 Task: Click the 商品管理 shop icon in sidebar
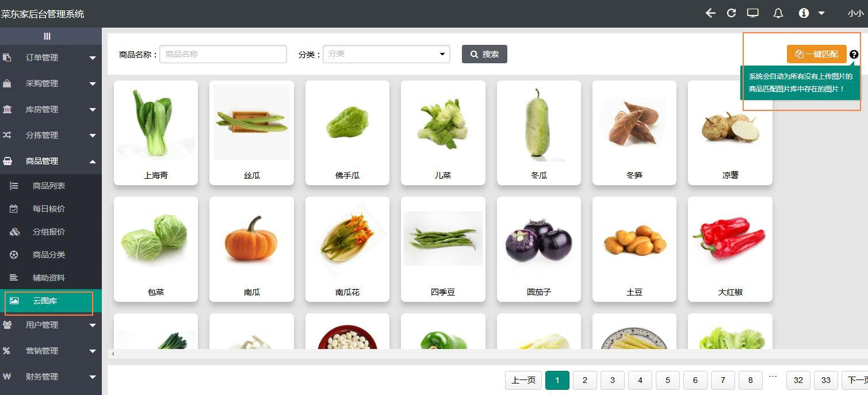[x=8, y=160]
